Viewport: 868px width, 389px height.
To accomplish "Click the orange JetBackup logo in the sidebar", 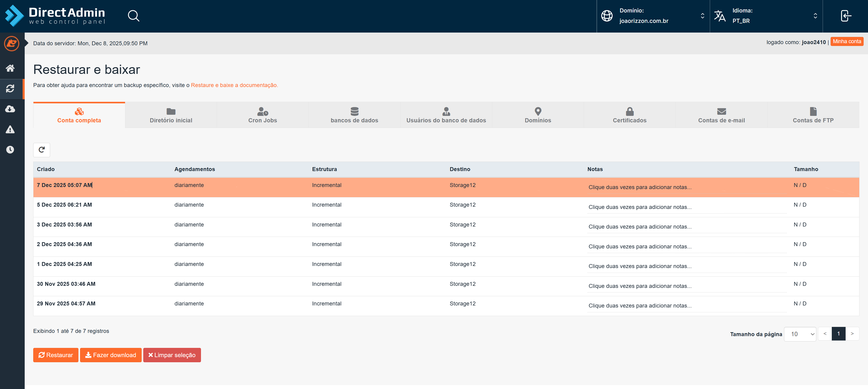I will coord(12,43).
